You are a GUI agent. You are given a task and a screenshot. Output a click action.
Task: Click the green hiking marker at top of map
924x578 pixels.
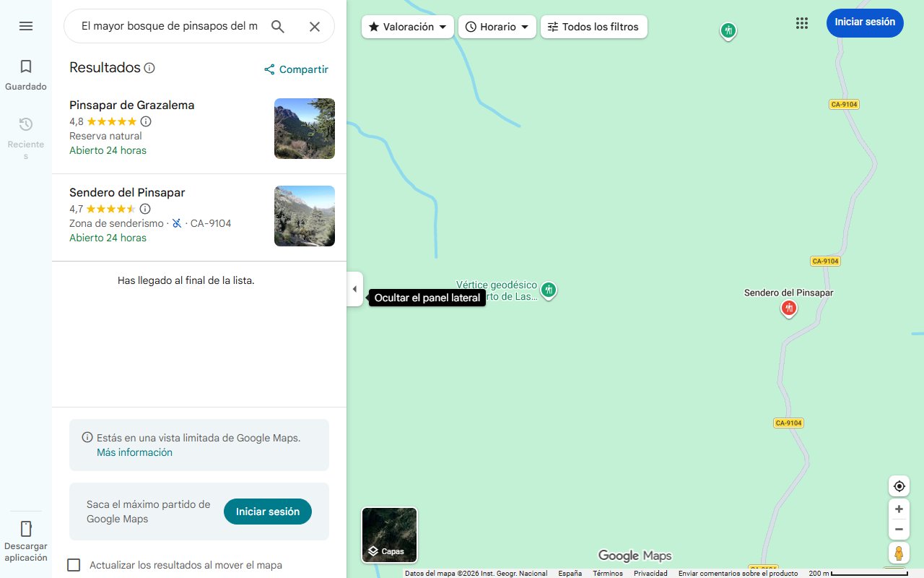pos(728,30)
